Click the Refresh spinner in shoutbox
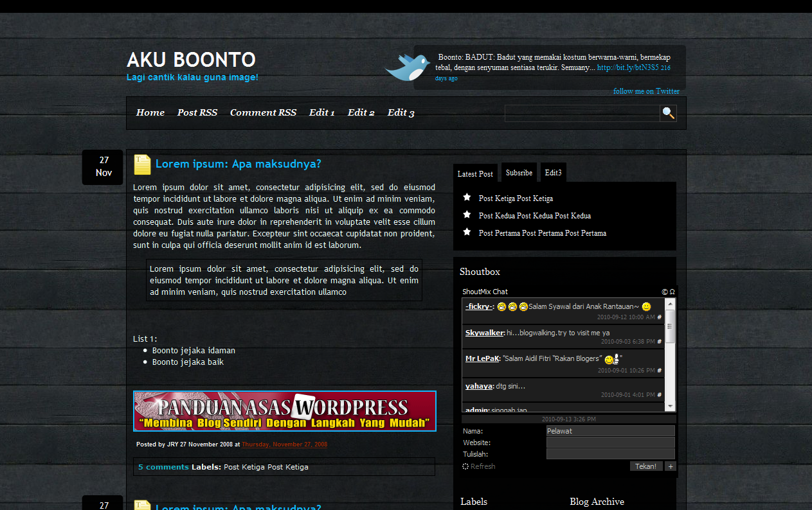 465,466
